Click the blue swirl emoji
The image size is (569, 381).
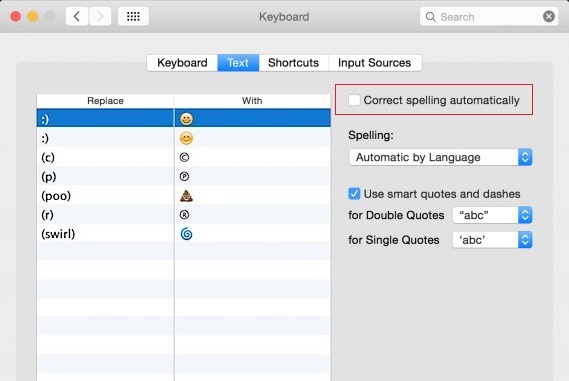point(187,234)
